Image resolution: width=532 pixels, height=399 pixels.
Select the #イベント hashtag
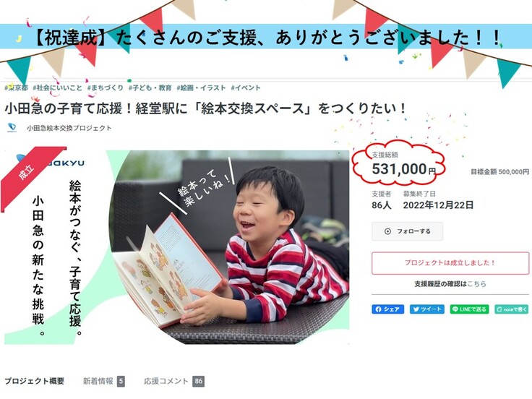[246, 88]
